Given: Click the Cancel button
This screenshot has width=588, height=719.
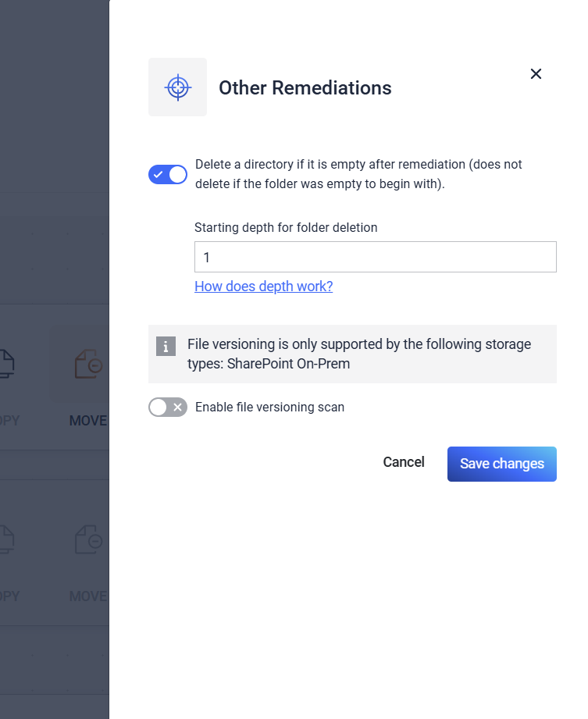Looking at the screenshot, I should pos(404,462).
